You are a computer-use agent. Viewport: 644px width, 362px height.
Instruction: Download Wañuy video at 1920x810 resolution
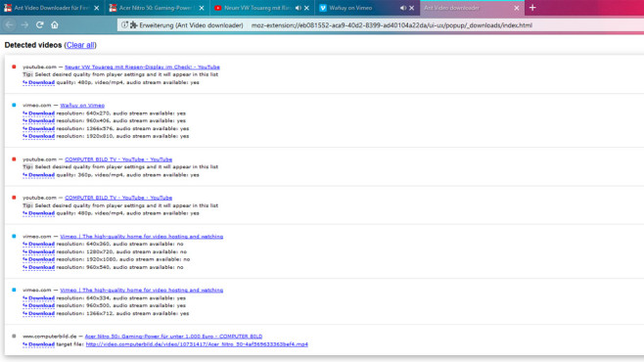coord(38,136)
